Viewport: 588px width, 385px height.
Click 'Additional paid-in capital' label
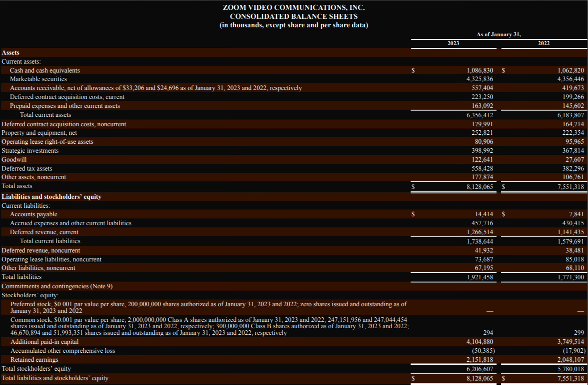pos(44,342)
